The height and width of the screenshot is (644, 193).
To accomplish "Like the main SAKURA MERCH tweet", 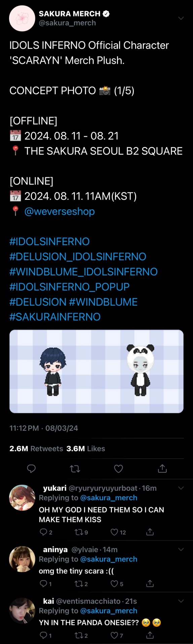I will [118, 469].
